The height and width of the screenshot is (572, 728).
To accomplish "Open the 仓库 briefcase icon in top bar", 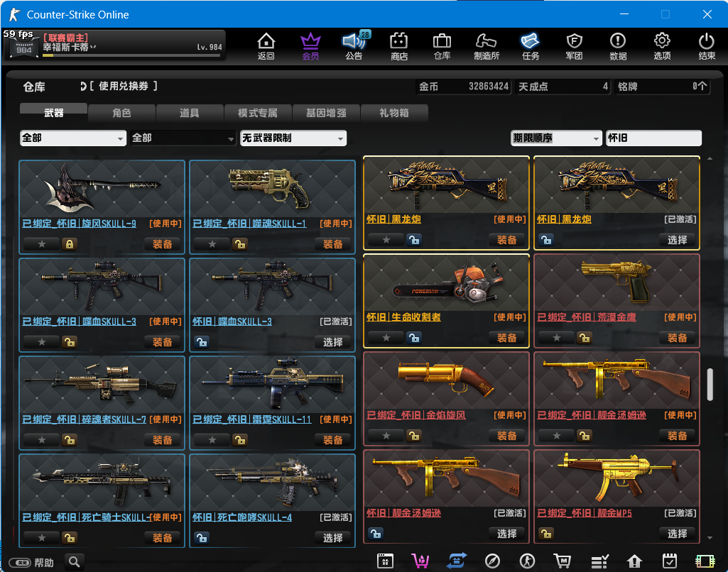I will tap(442, 46).
